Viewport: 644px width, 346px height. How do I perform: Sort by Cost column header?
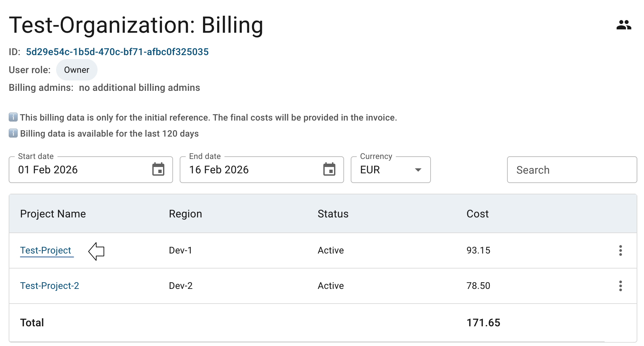[477, 214]
